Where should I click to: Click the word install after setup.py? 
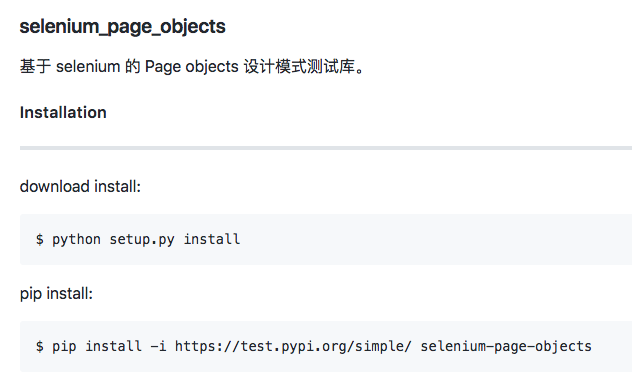(x=212, y=239)
